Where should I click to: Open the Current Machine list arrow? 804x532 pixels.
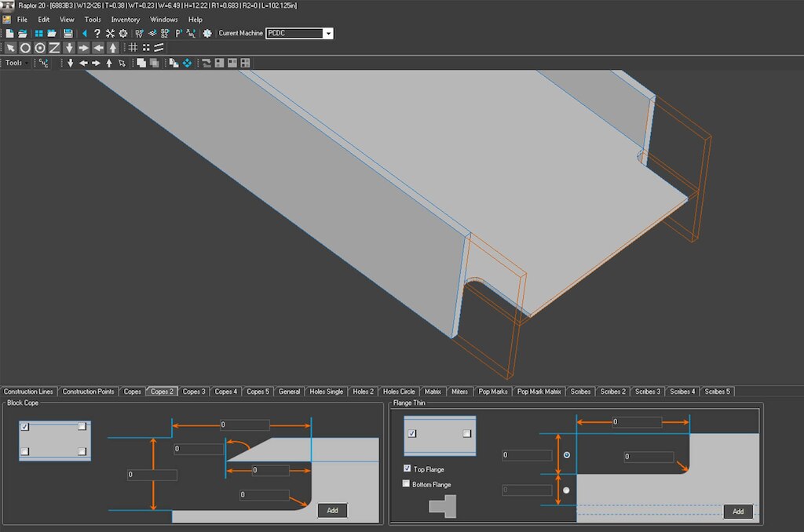[327, 33]
